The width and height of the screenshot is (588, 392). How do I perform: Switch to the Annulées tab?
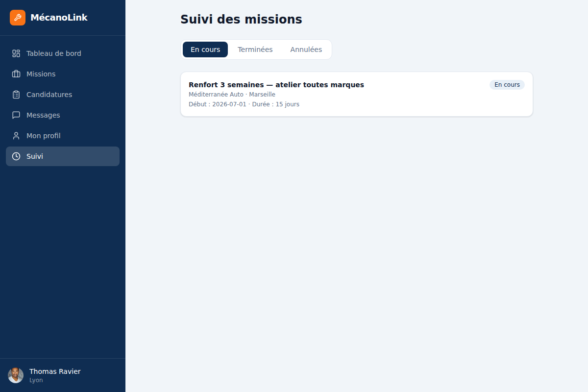pos(306,49)
